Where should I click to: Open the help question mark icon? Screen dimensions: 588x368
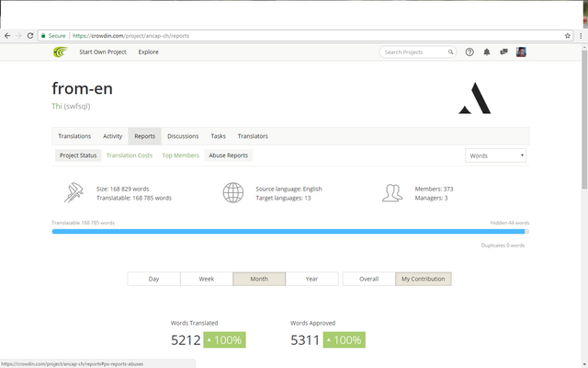coord(469,52)
